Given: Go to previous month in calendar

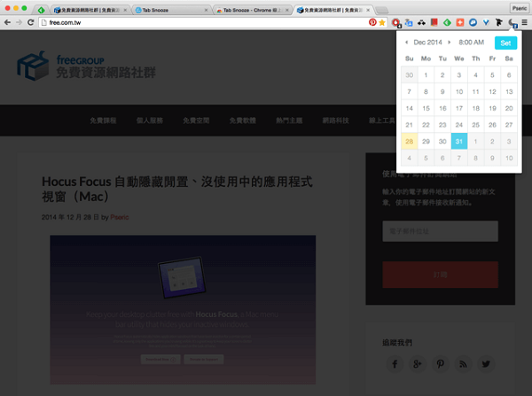Looking at the screenshot, I should (406, 43).
